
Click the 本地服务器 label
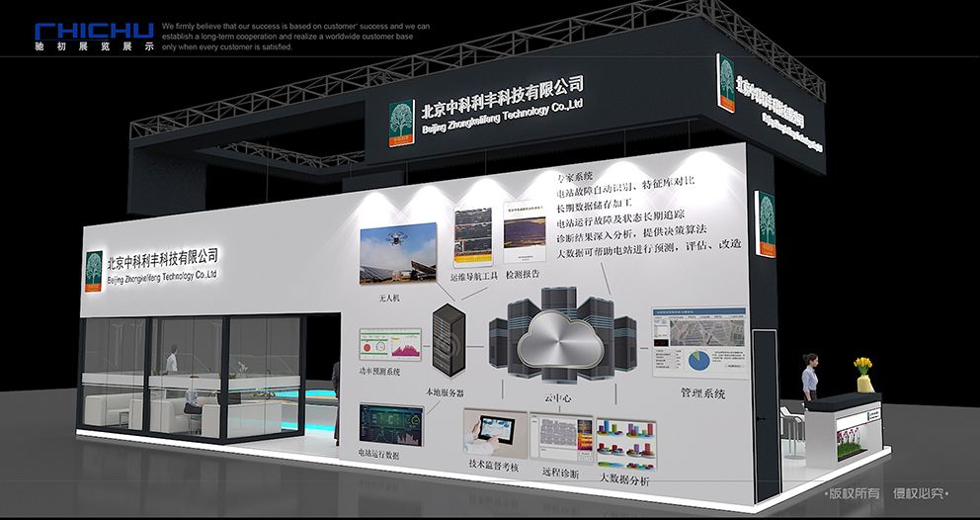pyautogui.click(x=445, y=393)
